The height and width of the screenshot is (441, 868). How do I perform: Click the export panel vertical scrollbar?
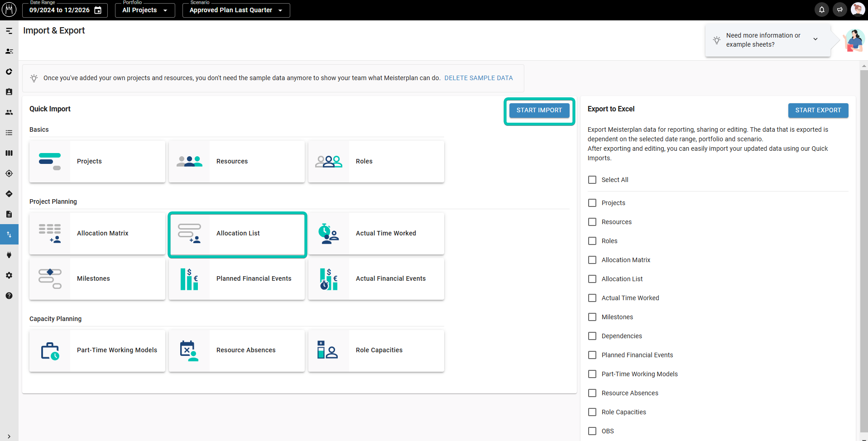coord(864,251)
